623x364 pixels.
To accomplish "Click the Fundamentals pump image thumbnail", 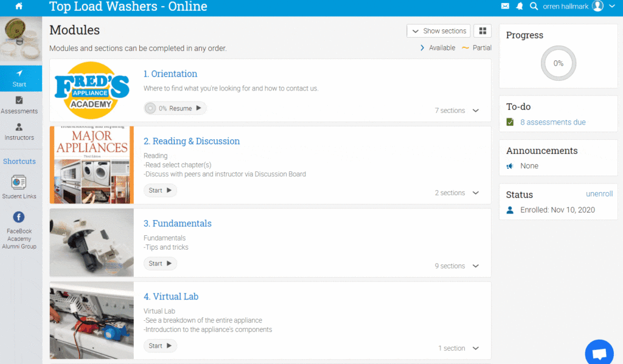I will 92,242.
